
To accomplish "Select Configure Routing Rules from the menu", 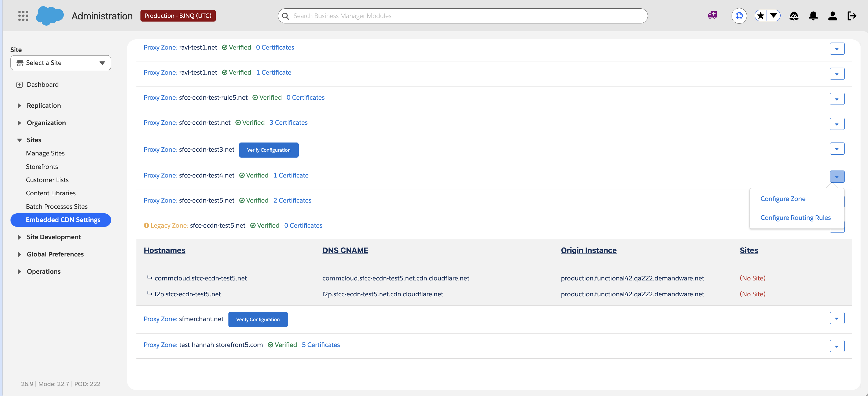I will click(x=796, y=218).
